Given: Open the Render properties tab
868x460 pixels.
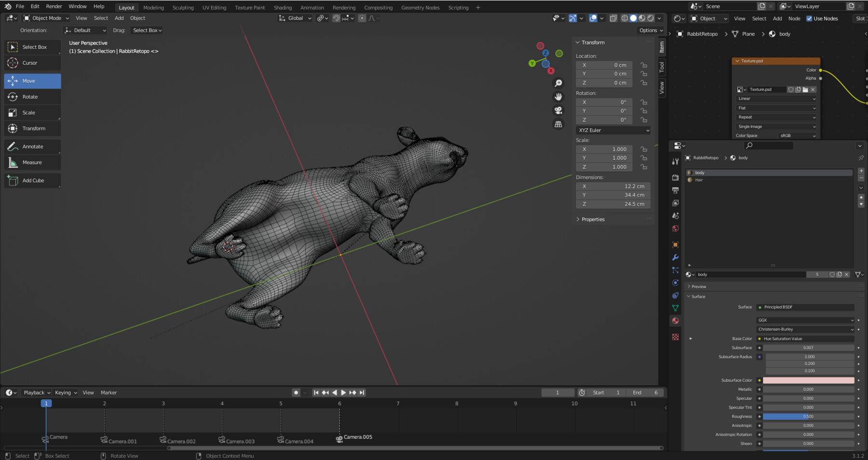Looking at the screenshot, I should [675, 178].
